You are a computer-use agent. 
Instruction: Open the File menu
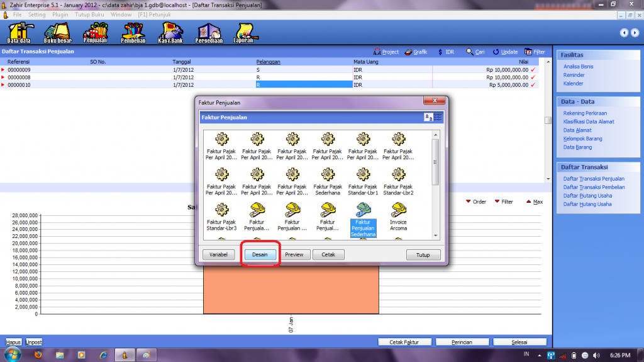point(17,14)
